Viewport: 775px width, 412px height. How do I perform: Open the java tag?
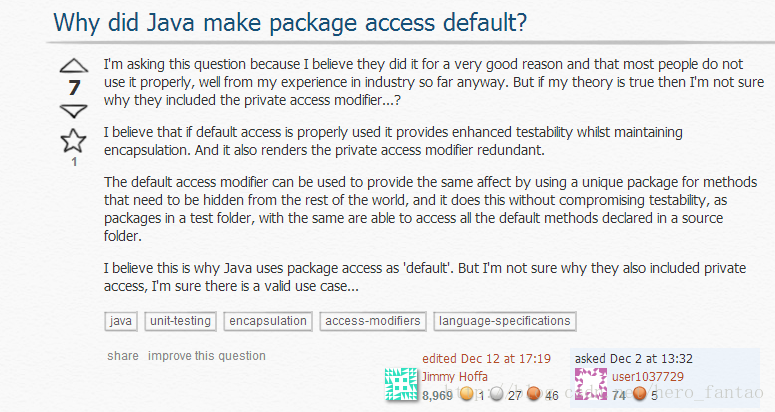point(121,321)
